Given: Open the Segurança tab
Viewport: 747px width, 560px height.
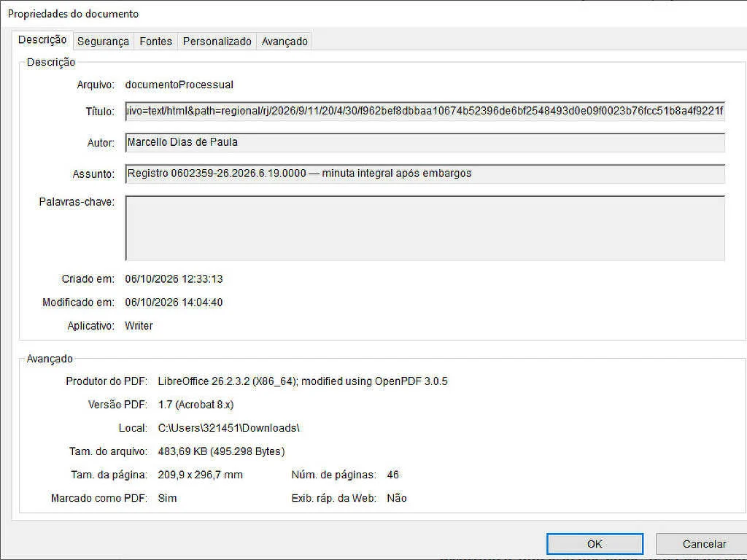Looking at the screenshot, I should tap(103, 42).
